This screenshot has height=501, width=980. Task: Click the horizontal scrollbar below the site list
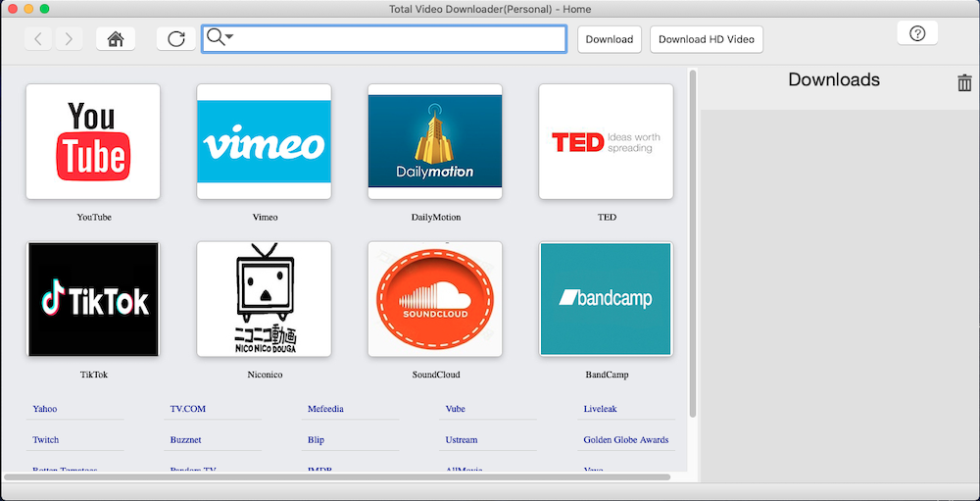[x=337, y=476]
